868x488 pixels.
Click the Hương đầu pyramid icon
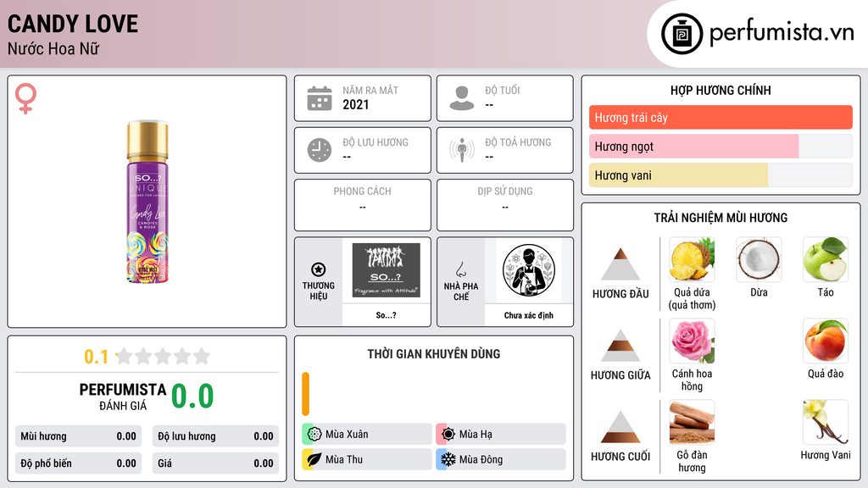[620, 264]
